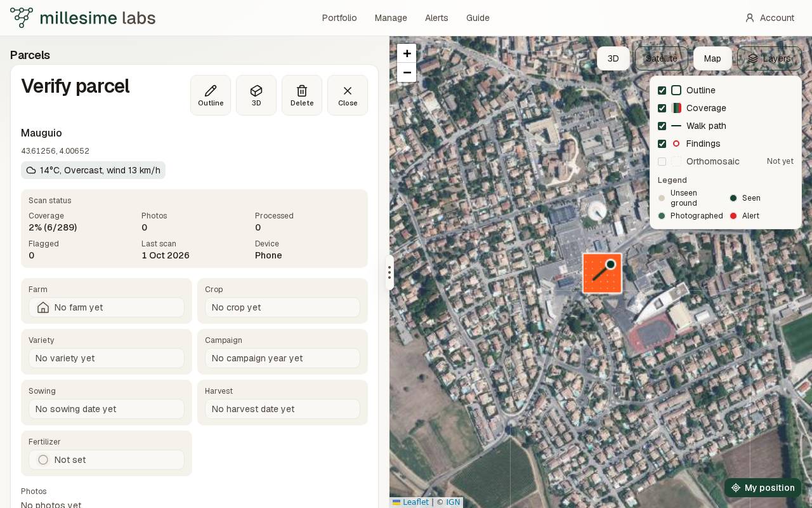Switch to Map view
Viewport: 812px width, 508px height.
point(712,58)
